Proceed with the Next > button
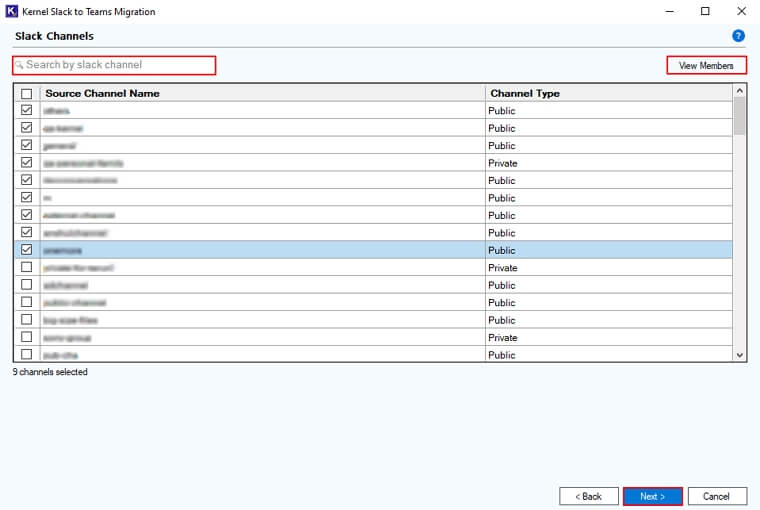Image resolution: width=760 pixels, height=510 pixels. tap(652, 496)
